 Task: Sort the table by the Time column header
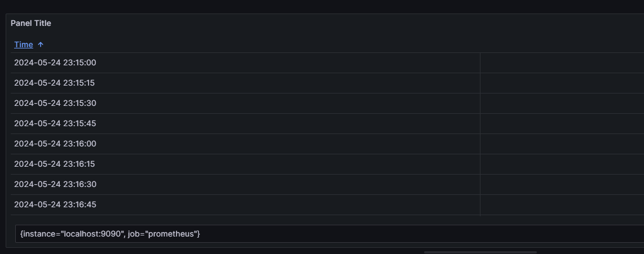pos(24,44)
